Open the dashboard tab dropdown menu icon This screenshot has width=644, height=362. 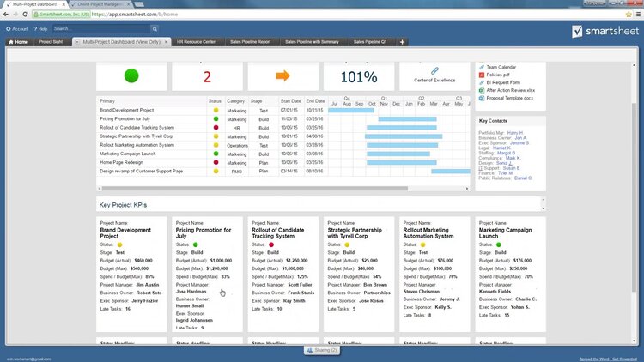76,42
